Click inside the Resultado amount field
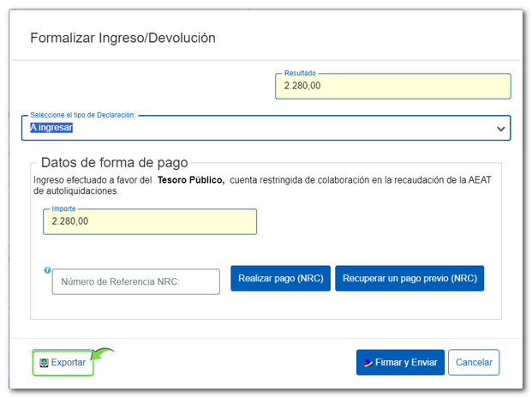Image resolution: width=532 pixels, height=398 pixels. point(392,87)
